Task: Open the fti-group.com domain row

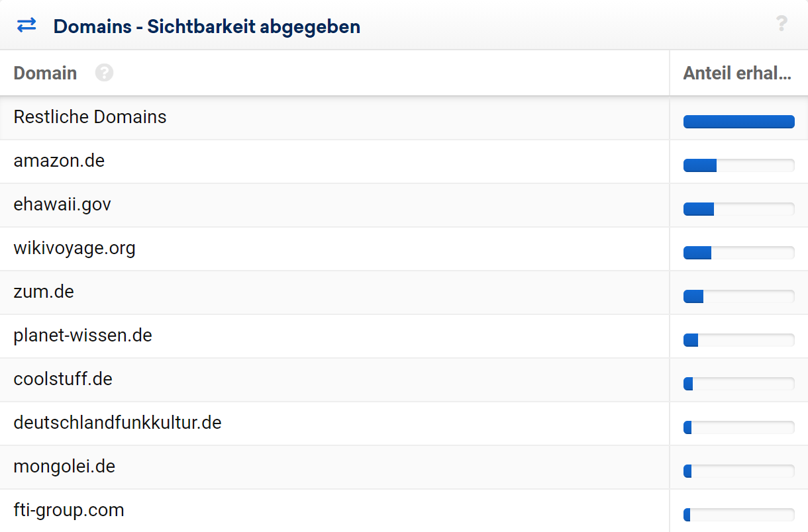Action: pos(69,510)
